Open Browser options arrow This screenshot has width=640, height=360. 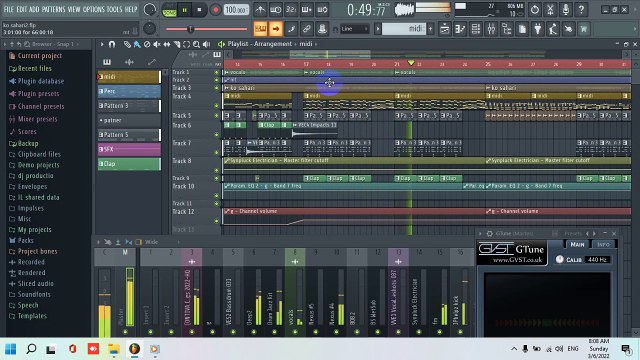pyautogui.click(x=5, y=44)
